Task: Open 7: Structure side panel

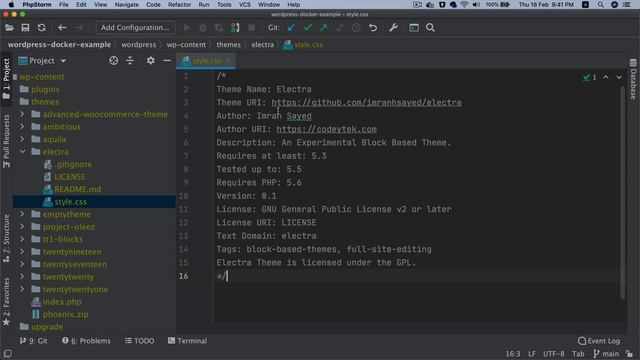Action: point(6,238)
